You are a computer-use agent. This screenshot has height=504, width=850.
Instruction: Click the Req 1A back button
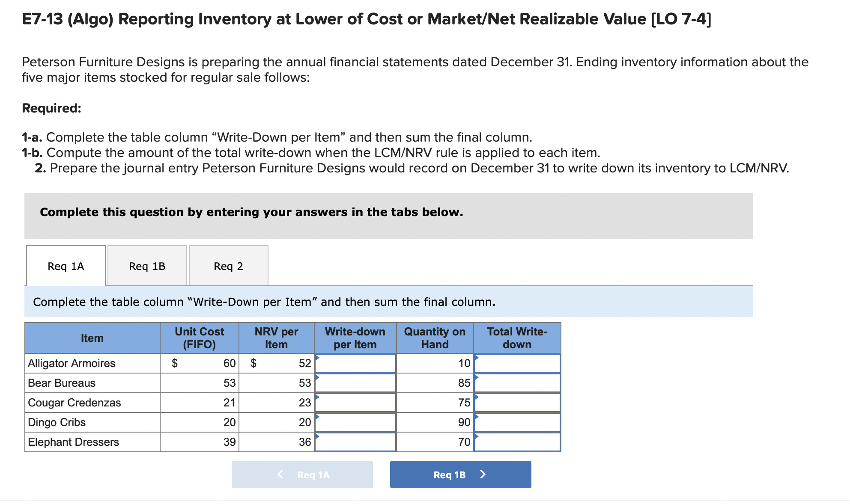(x=302, y=474)
